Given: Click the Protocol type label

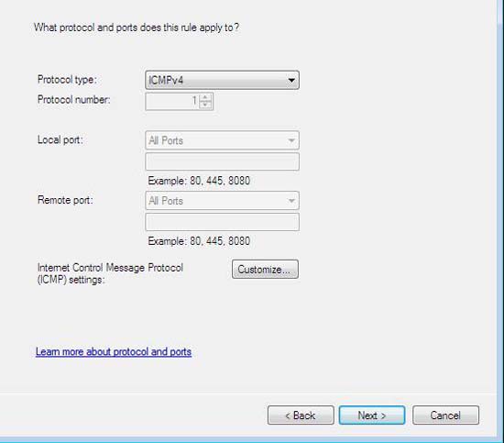Looking at the screenshot, I should 67,80.
